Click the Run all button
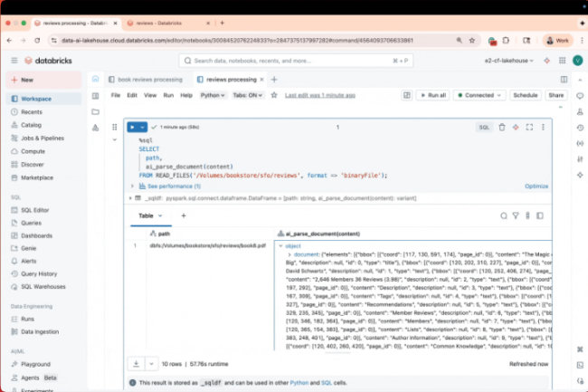This screenshot has width=588, height=392. [432, 95]
